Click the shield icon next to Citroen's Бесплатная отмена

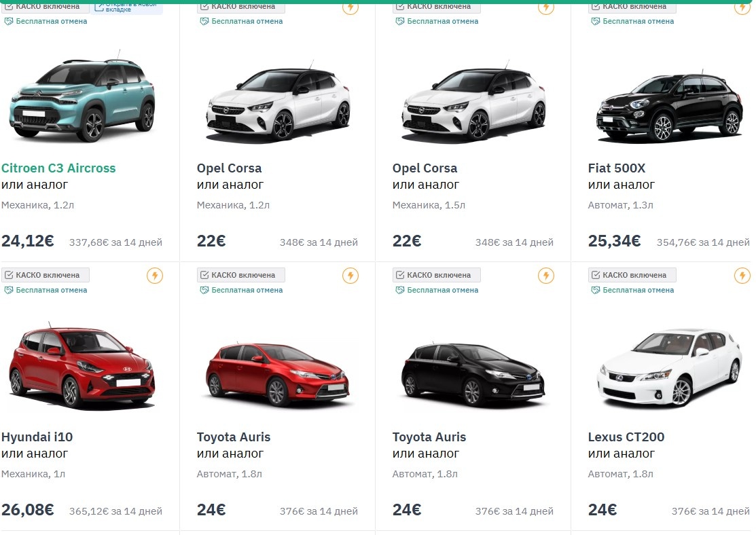8,21
